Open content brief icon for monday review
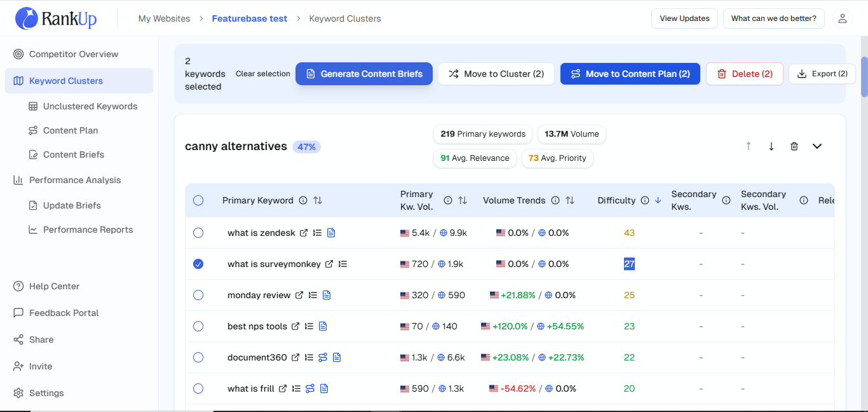Viewport: 868px width, 412px height. pyautogui.click(x=327, y=295)
